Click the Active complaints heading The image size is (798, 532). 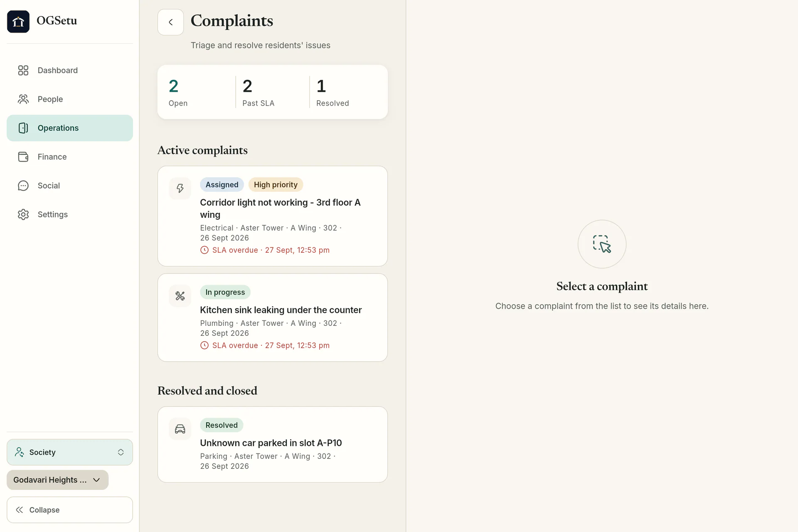tap(202, 150)
